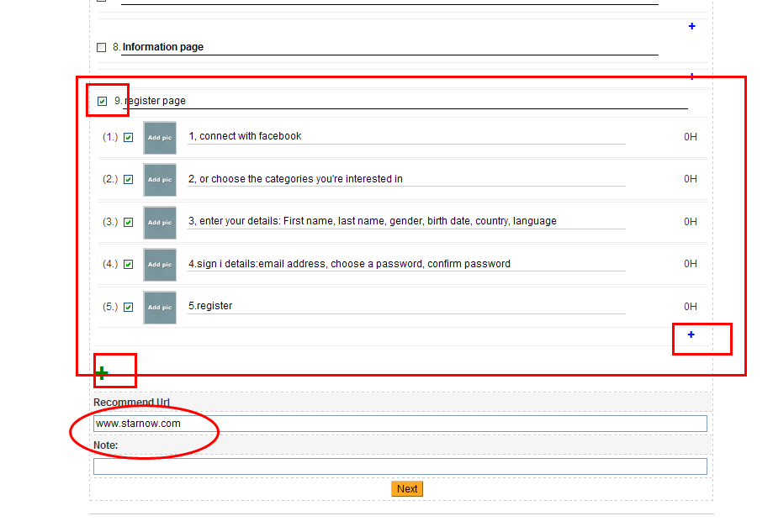Viewport: 773px width, 532px height.
Task: Click 0H hours for enter your details
Action: point(691,222)
